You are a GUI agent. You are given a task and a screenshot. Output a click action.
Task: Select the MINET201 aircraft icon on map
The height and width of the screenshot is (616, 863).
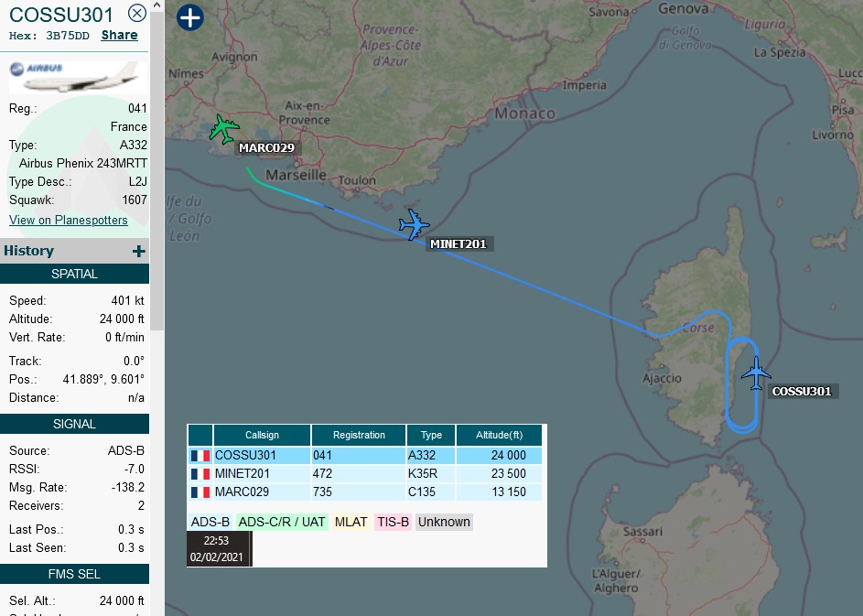tap(415, 223)
